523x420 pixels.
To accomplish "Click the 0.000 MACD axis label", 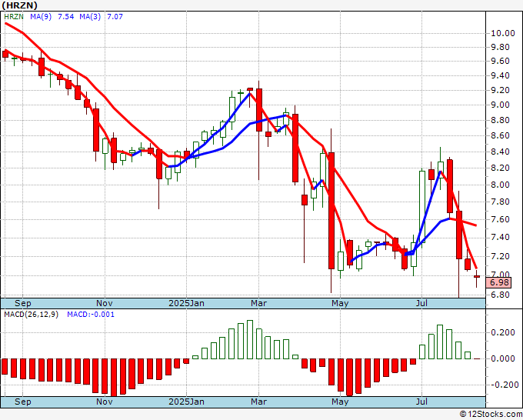I will [503, 358].
